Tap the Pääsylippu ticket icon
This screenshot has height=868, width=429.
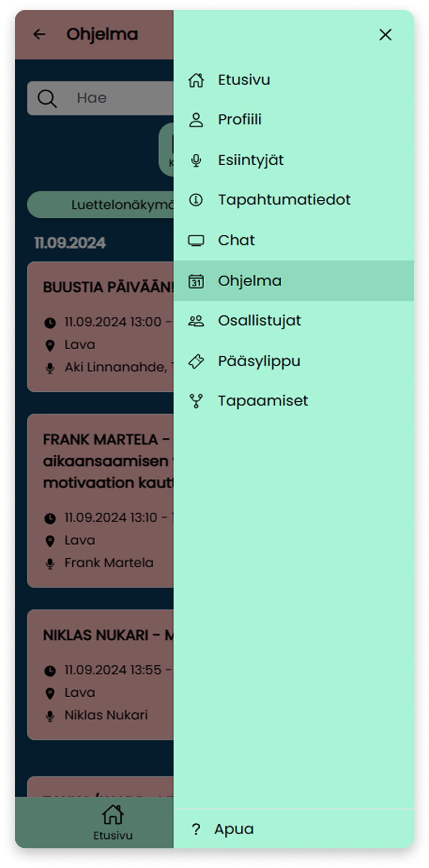(x=195, y=360)
